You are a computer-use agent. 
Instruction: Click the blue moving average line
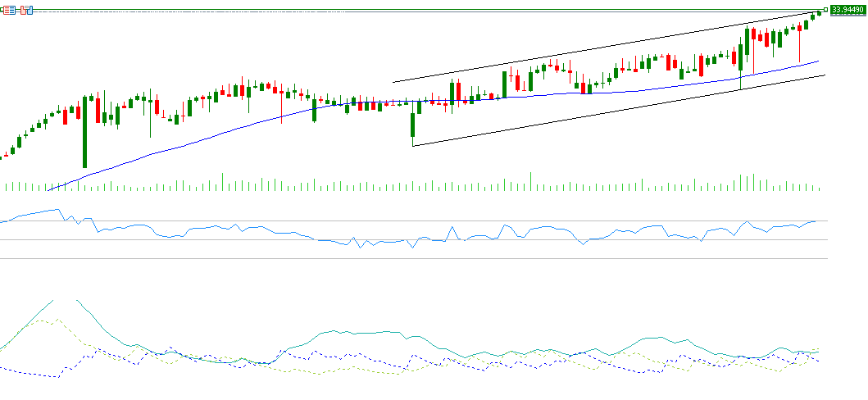pyautogui.click(x=246, y=123)
